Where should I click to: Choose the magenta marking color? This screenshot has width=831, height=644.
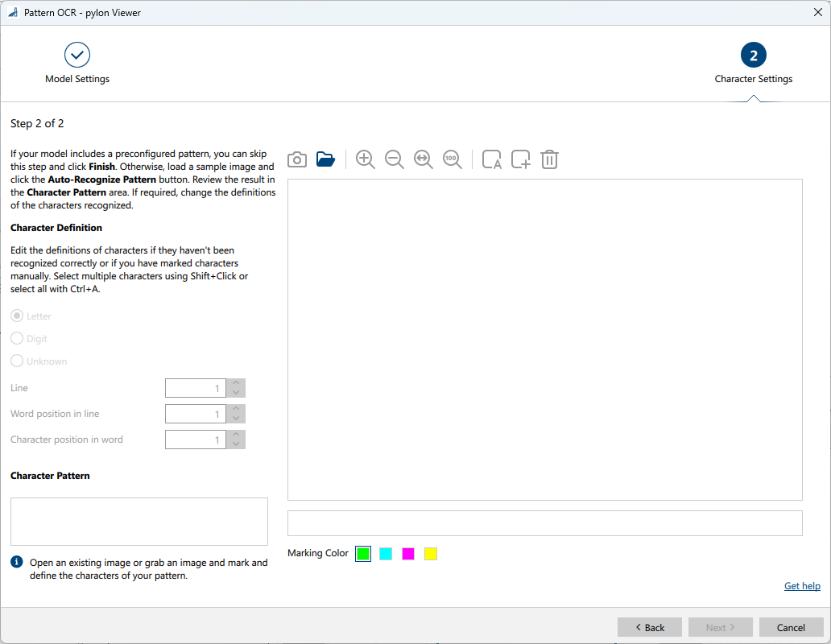point(408,554)
